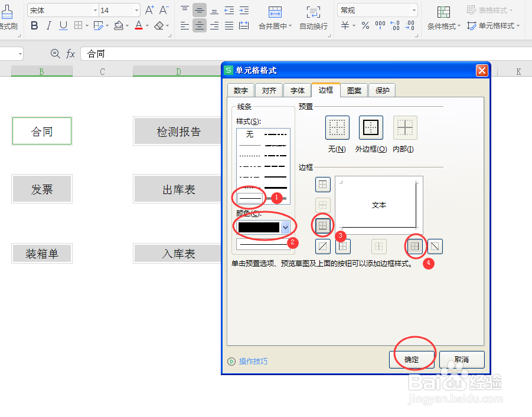Click the ribbon cell borders icon
Image resolution: width=532 pixels, height=417 pixels.
point(79,25)
